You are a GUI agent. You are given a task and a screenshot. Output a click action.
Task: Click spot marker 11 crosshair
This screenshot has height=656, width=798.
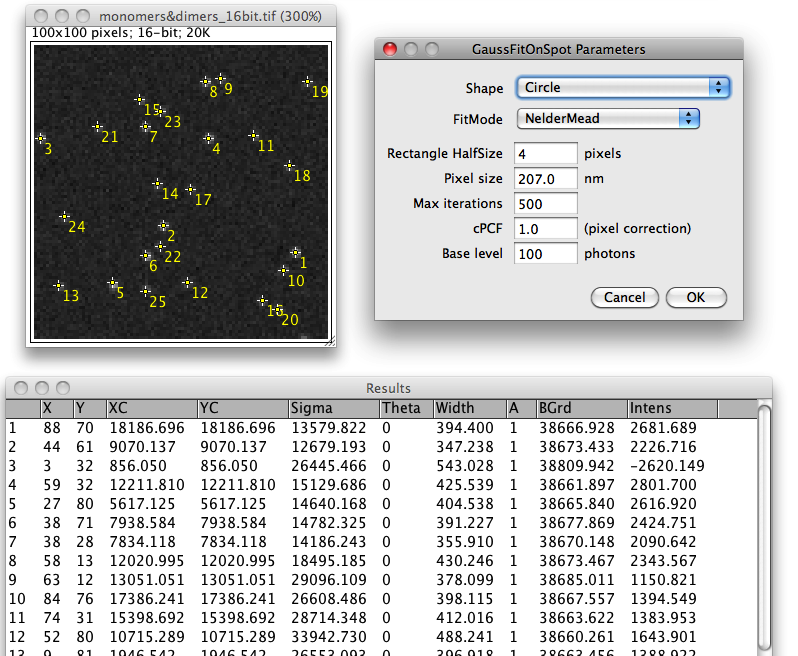pos(254,135)
